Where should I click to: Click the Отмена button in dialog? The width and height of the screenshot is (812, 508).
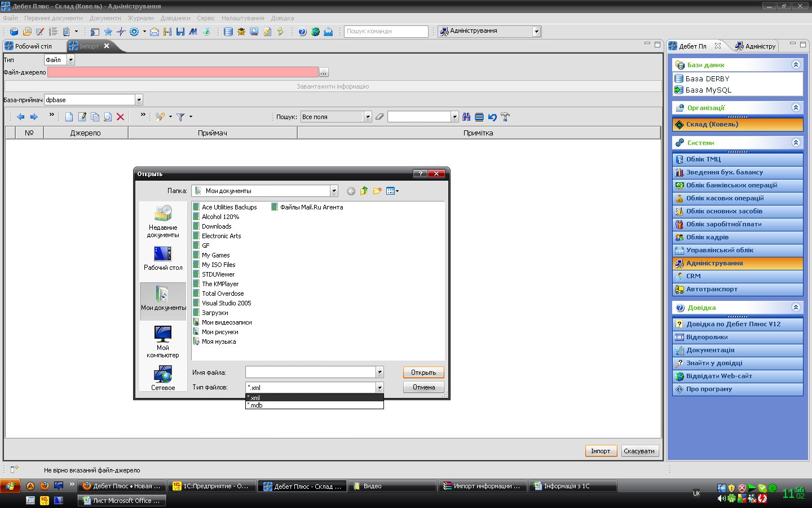point(423,387)
